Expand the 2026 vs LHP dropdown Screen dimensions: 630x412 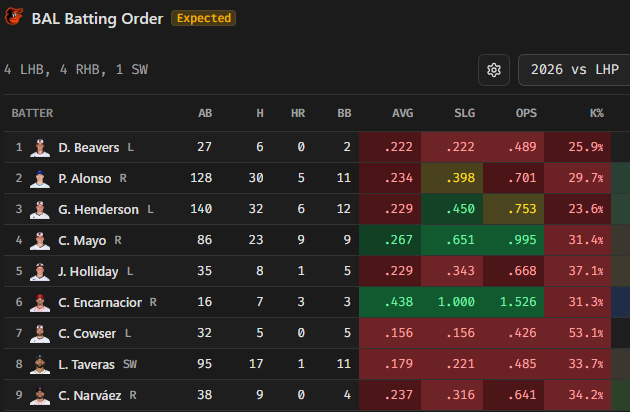pos(574,70)
